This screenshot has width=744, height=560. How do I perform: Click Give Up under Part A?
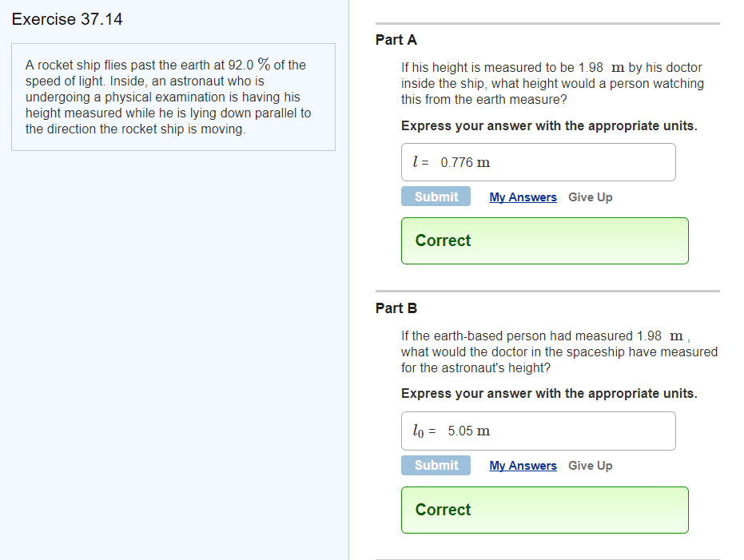591,197
